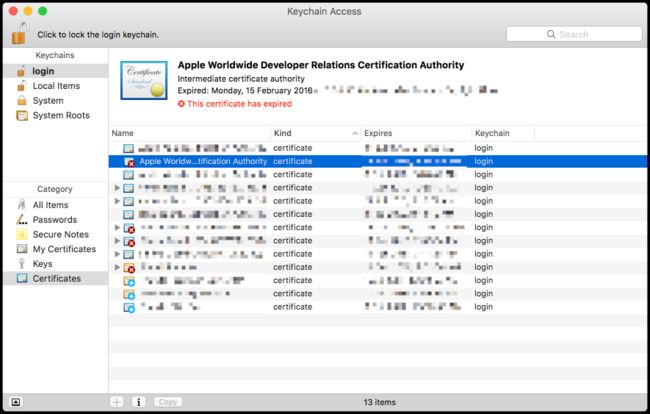
Task: Click the Keys icon
Action: point(22,264)
